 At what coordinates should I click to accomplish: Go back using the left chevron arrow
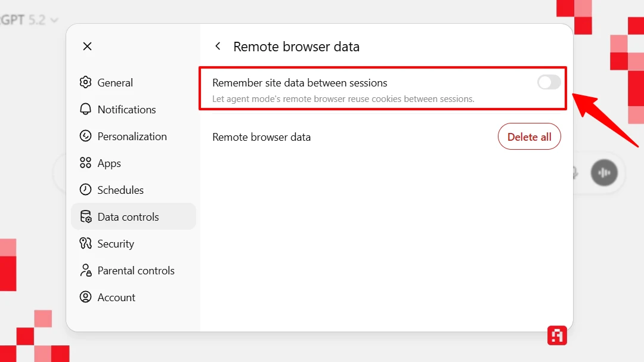[x=218, y=47]
